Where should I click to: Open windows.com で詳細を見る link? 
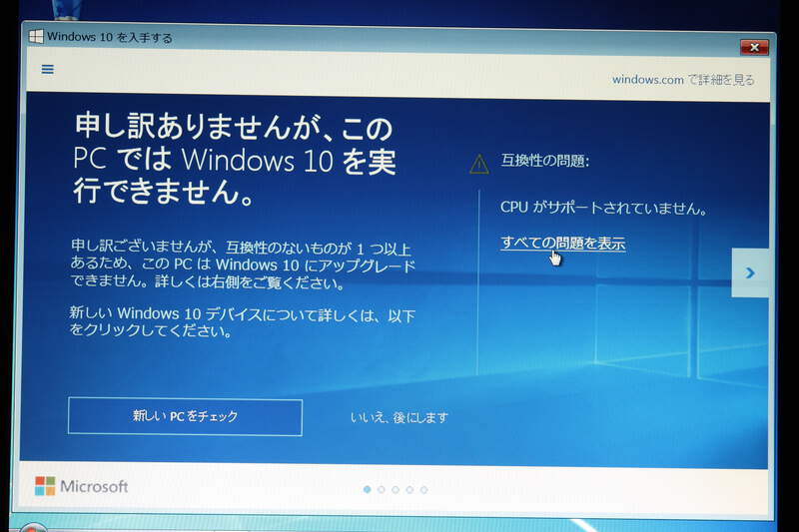683,80
